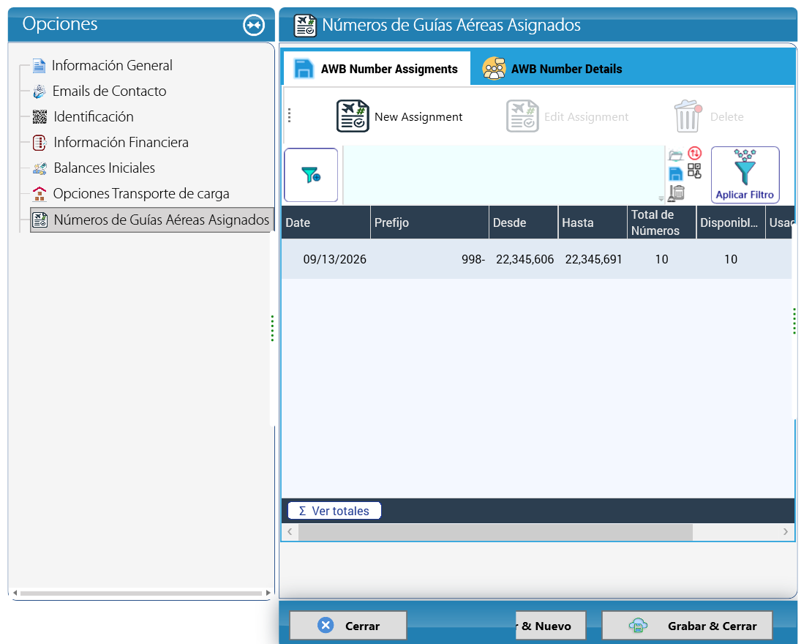Click the Grabar & Cerrar button
The image size is (812, 644).
687,626
